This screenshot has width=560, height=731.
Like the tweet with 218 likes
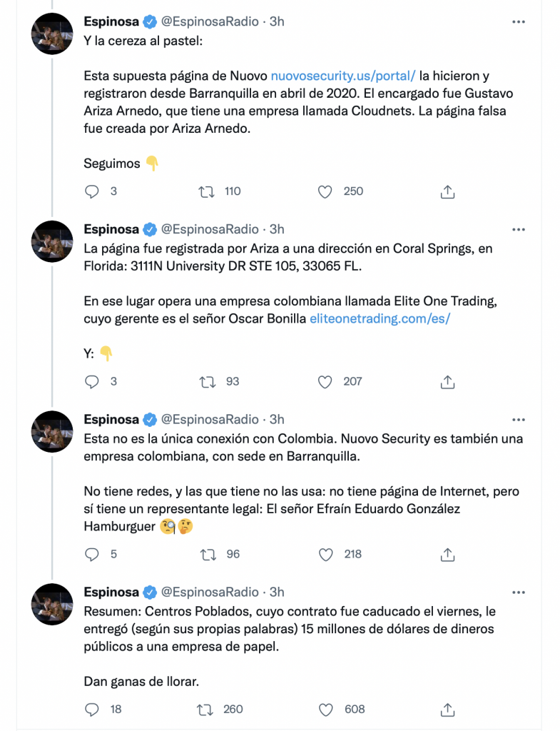(325, 554)
